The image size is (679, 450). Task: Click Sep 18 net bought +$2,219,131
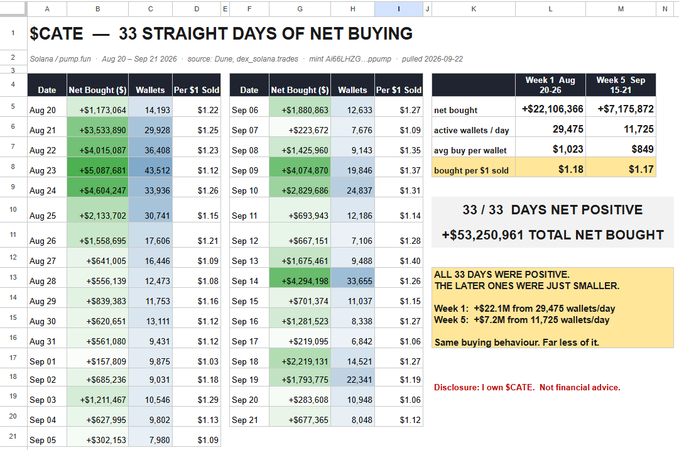(x=300, y=358)
